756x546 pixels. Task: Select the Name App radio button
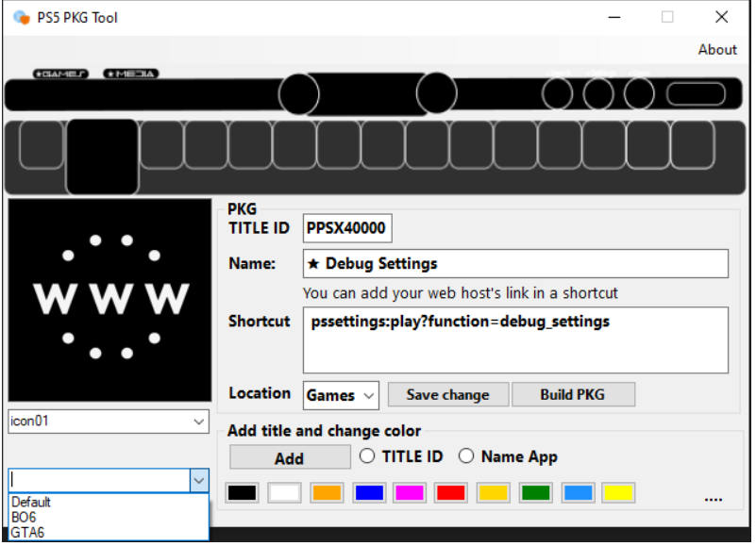tap(466, 456)
